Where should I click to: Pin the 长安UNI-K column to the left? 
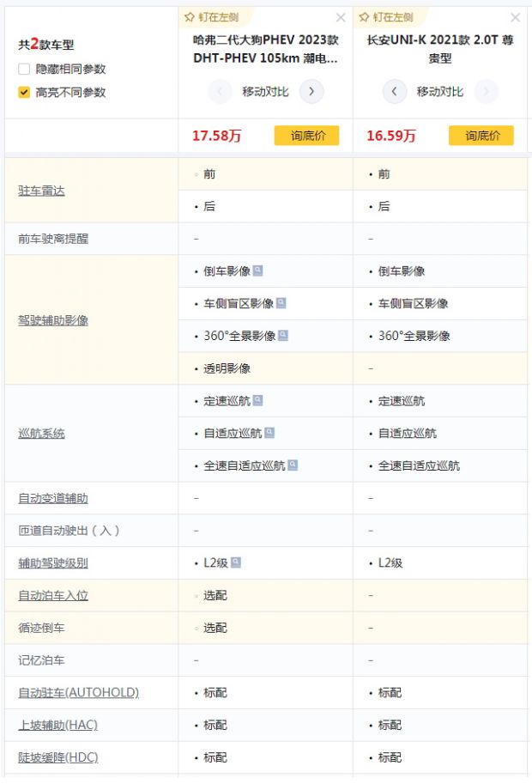tap(386, 17)
